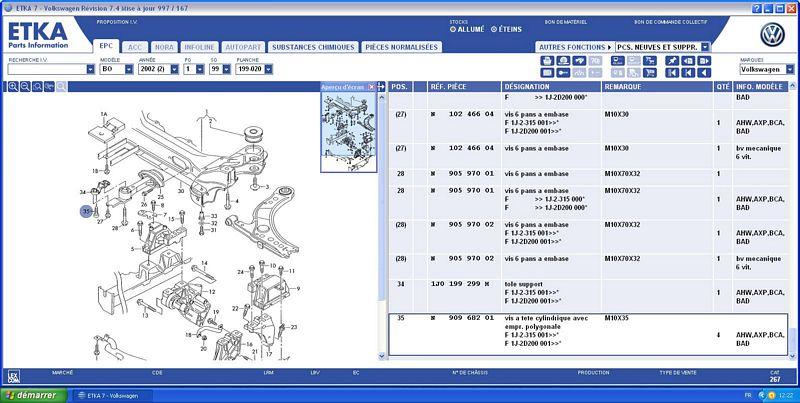Click the diagram pane scroll-down arrow
This screenshot has height=403, width=800.
pyautogui.click(x=381, y=356)
